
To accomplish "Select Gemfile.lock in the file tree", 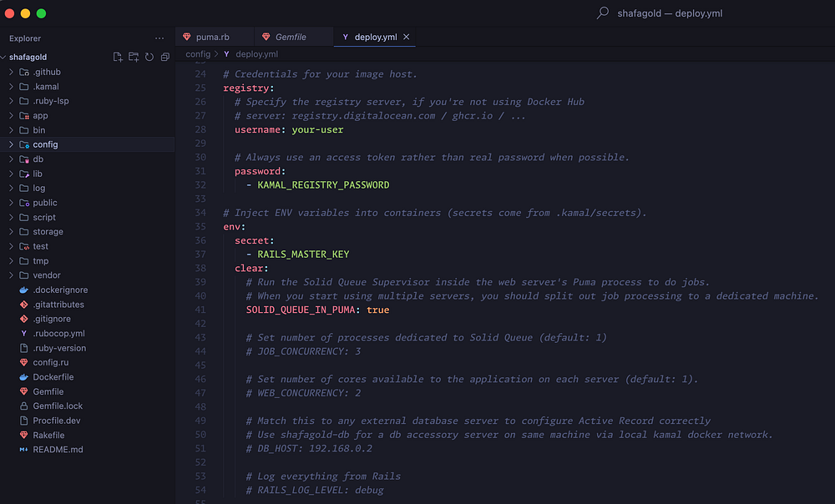I will pyautogui.click(x=57, y=406).
